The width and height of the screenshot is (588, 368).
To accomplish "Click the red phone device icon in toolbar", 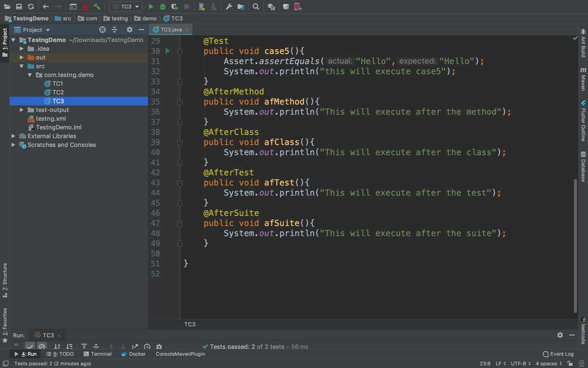I will [298, 6].
